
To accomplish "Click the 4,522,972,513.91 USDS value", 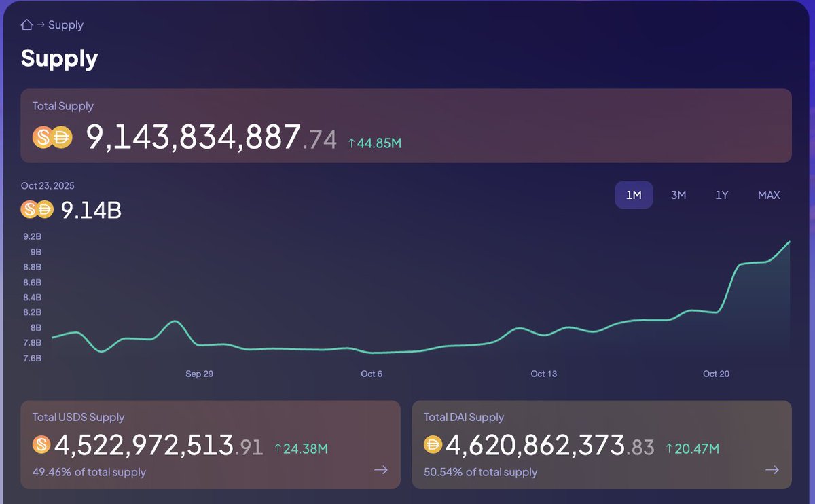I will point(158,446).
